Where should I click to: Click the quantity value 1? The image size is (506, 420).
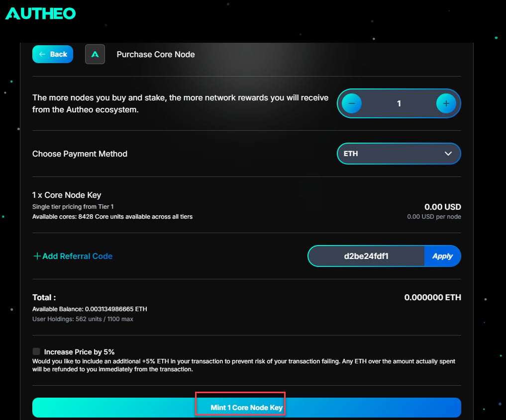coord(399,103)
